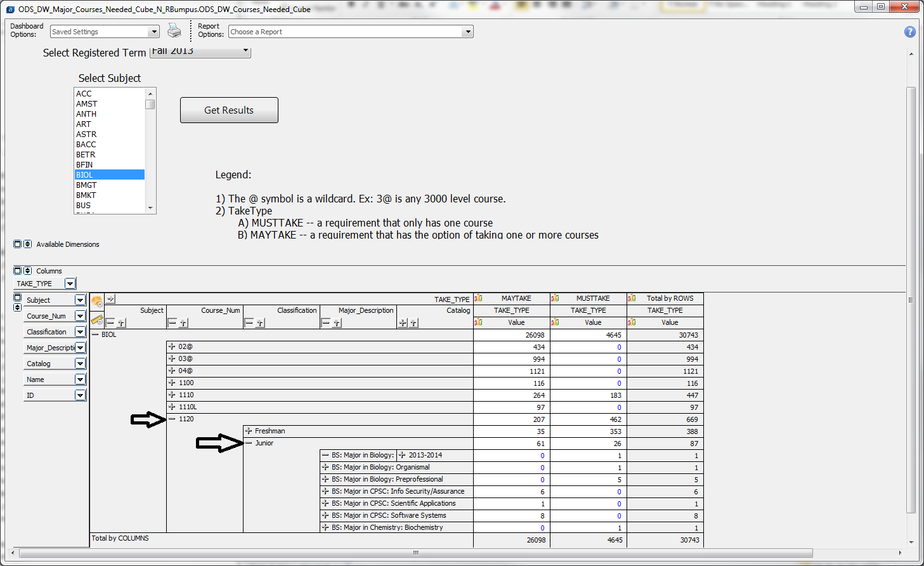Click the ruler settings icon in the grid corner
This screenshot has height=566, width=924.
97,319
